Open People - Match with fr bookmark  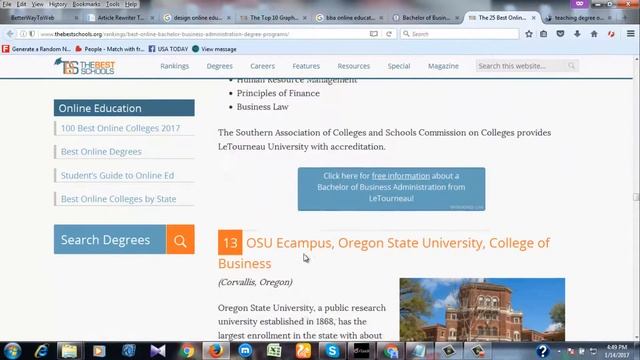[110, 49]
